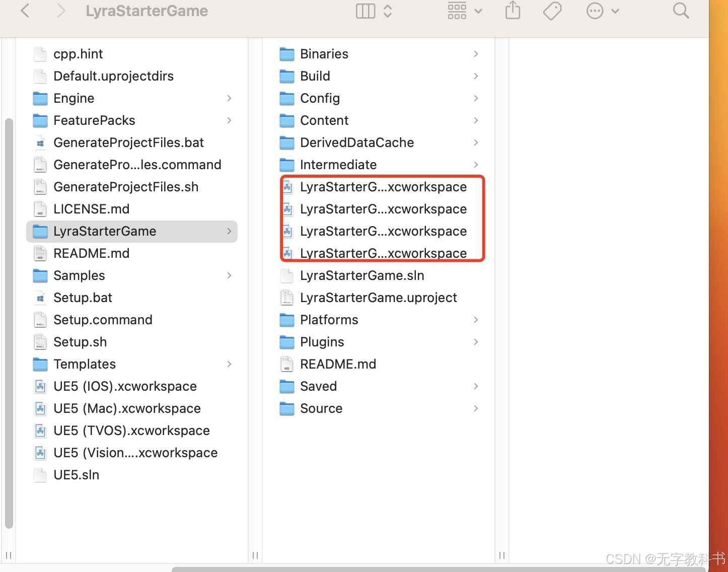Expand the Templates folder chevron
728x572 pixels.
pos(229,364)
